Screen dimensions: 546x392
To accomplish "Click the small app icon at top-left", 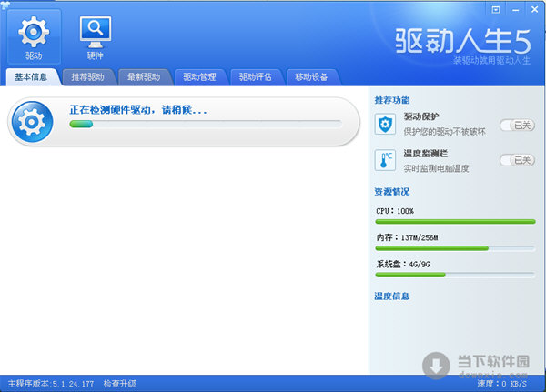I will (x=5, y=5).
